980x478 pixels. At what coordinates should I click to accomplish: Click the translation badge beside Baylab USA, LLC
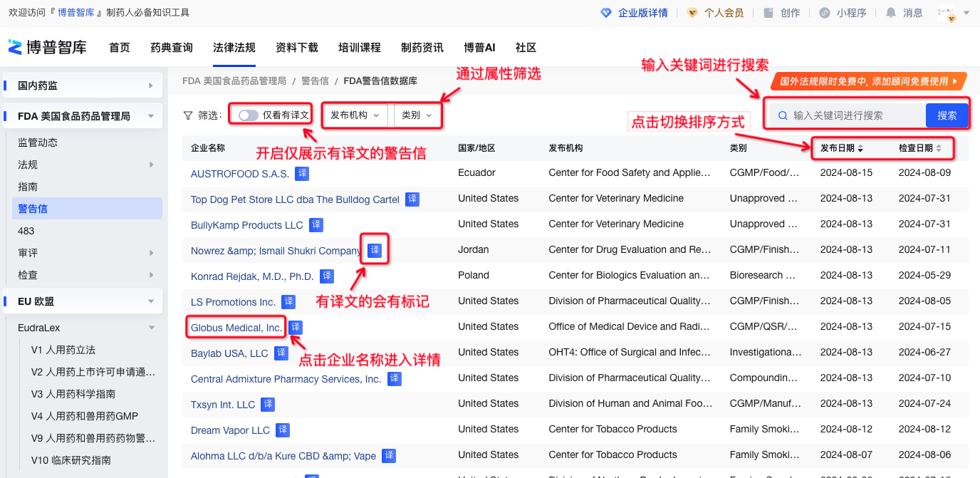click(281, 353)
